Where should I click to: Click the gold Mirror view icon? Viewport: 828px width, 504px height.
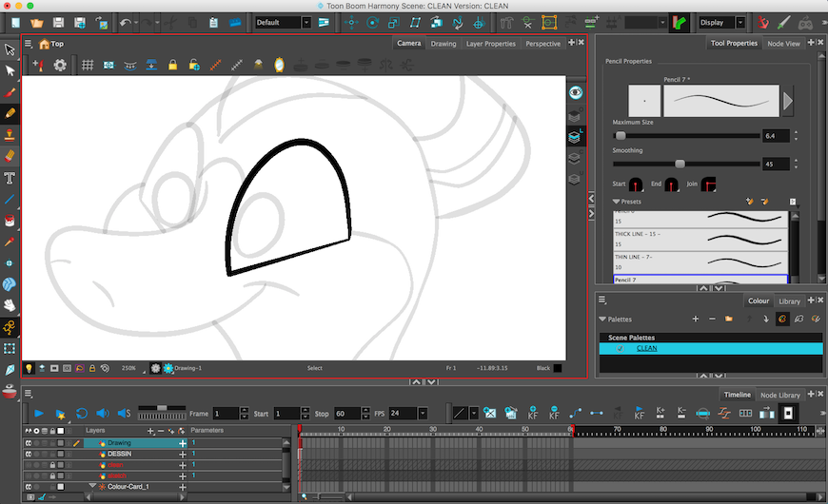coord(279,65)
